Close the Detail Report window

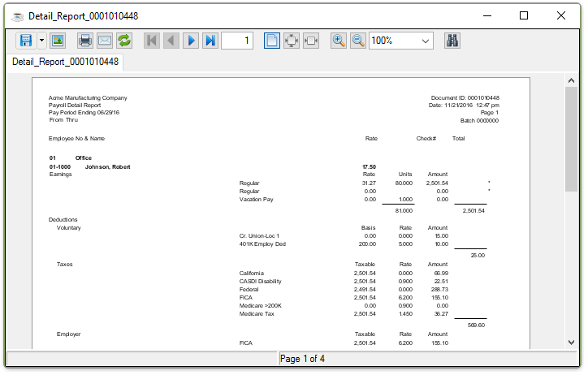(x=561, y=15)
